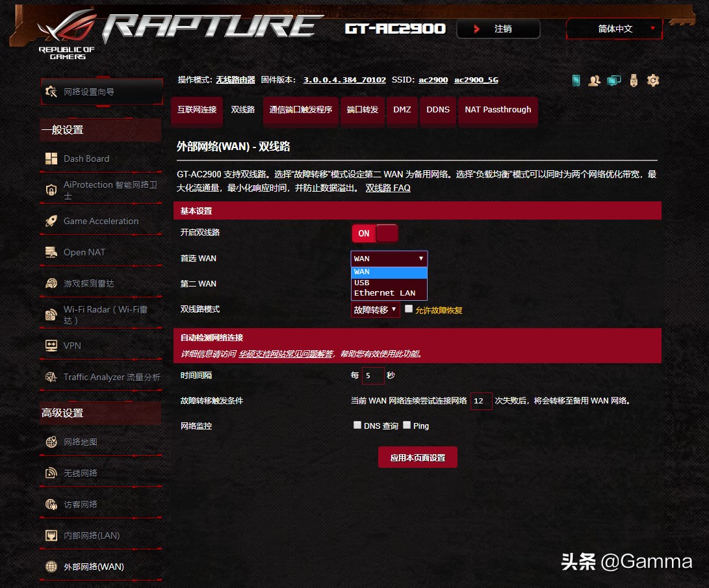Screen dimensions: 709x588
Task: Check the DNS 查询 network monitor option
Action: (x=357, y=424)
